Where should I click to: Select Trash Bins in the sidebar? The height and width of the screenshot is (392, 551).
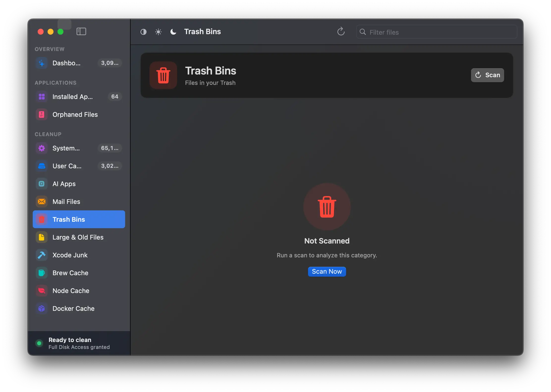click(x=79, y=219)
